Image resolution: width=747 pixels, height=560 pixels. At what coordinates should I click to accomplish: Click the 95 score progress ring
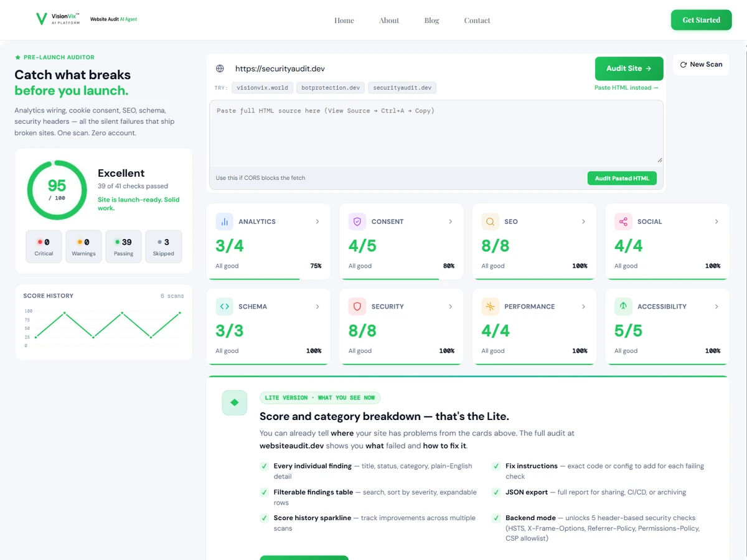click(57, 190)
